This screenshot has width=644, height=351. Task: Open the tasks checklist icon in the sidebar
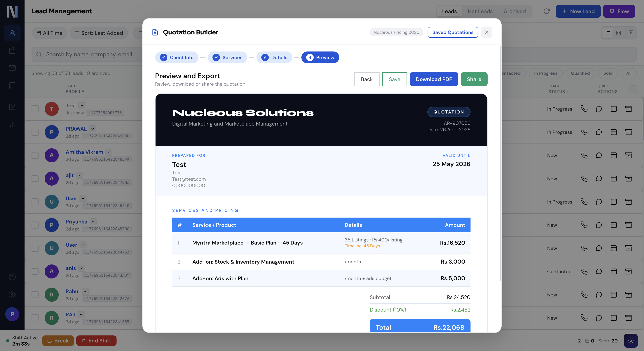[12, 107]
